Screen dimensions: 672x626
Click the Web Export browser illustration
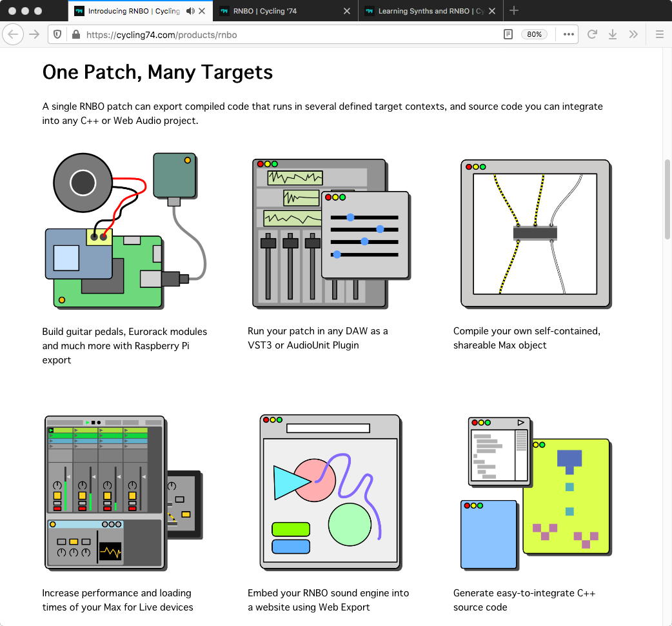(x=331, y=492)
